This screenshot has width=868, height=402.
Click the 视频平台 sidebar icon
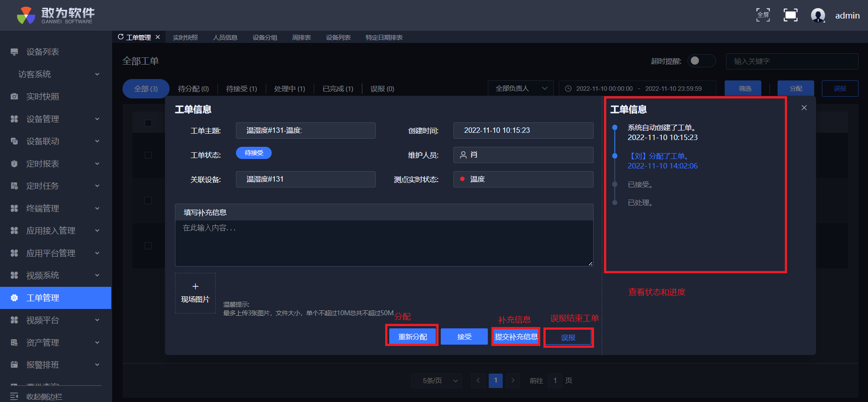tap(14, 320)
